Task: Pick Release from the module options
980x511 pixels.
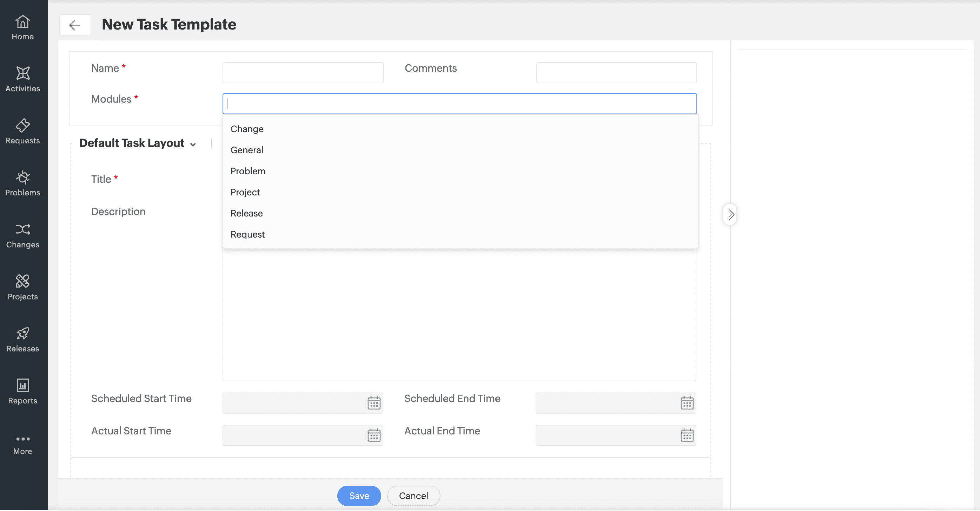Action: (x=246, y=213)
